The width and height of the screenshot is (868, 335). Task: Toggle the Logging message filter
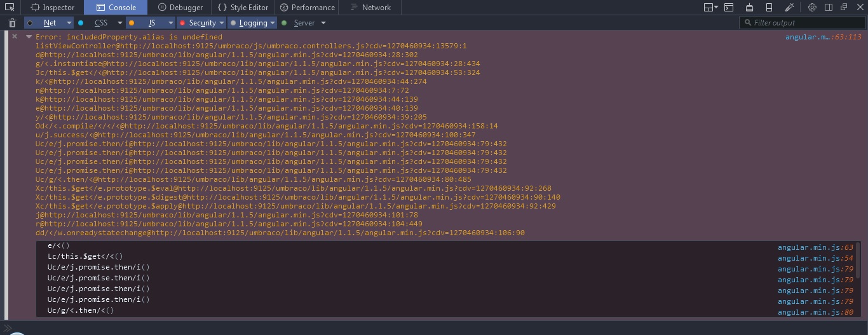pos(248,23)
